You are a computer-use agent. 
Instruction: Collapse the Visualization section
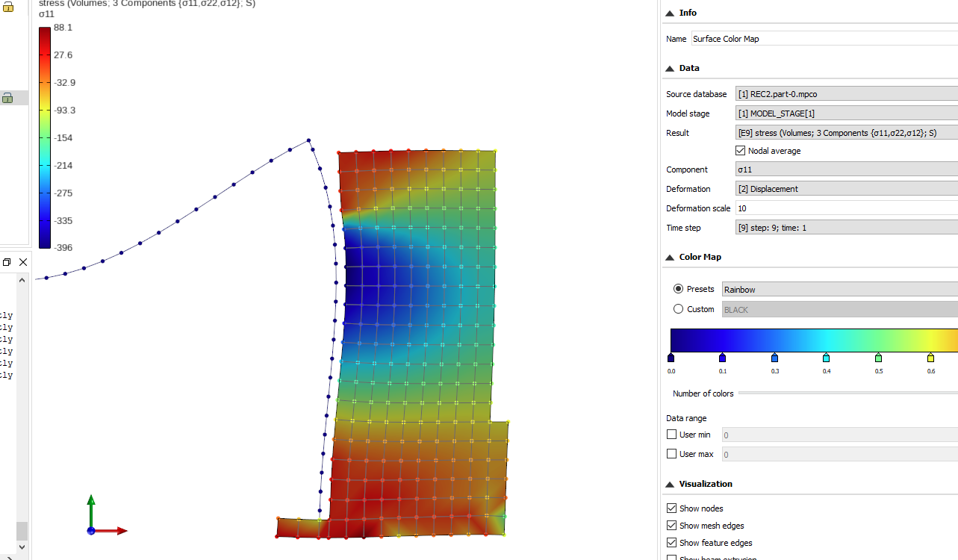point(670,484)
